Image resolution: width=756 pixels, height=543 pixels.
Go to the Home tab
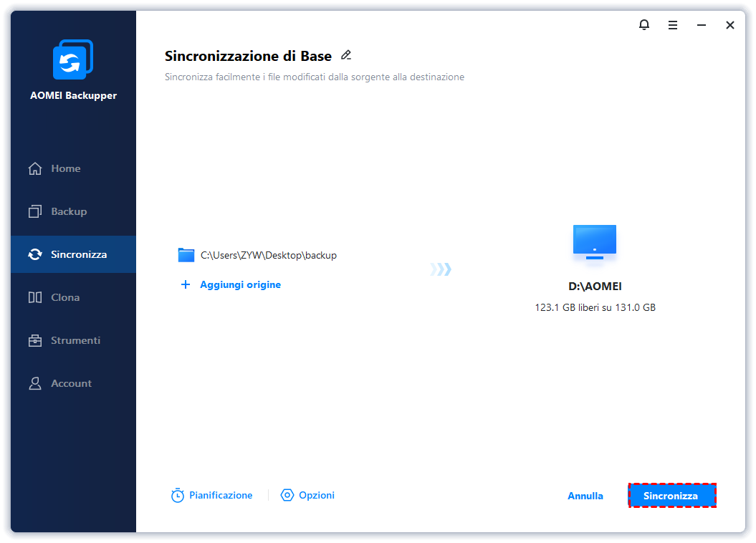[x=73, y=168]
